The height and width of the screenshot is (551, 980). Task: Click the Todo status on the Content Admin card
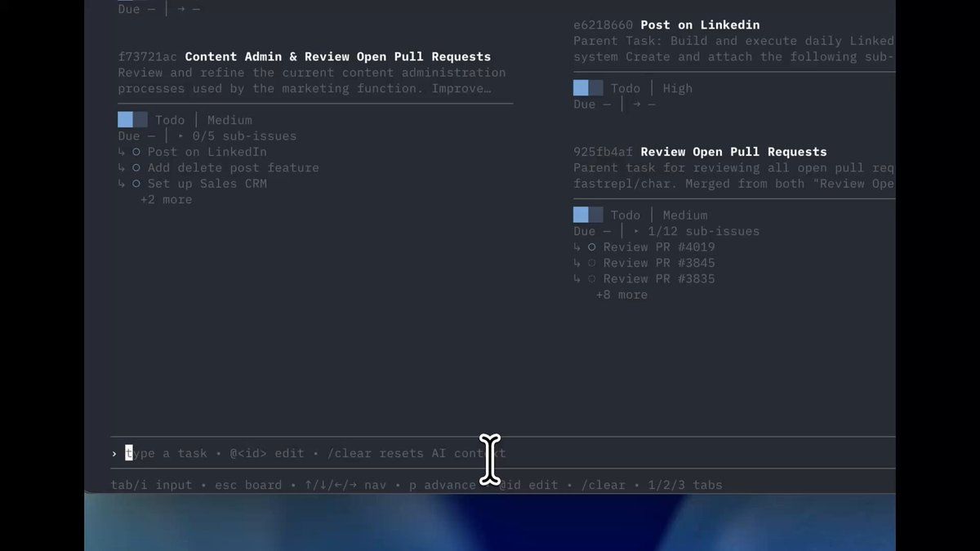[170, 120]
